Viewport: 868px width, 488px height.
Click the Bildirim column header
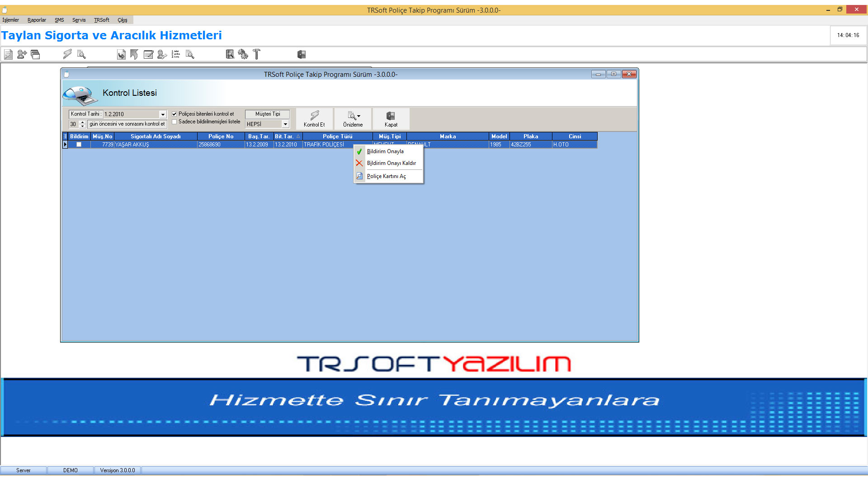pos(79,136)
